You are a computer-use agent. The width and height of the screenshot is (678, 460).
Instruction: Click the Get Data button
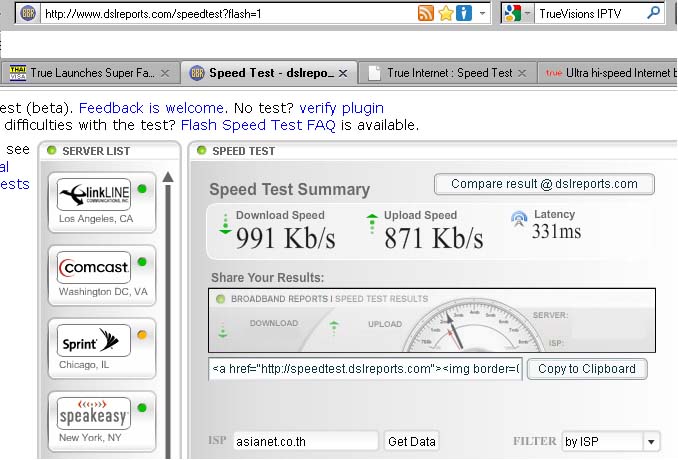pos(412,441)
